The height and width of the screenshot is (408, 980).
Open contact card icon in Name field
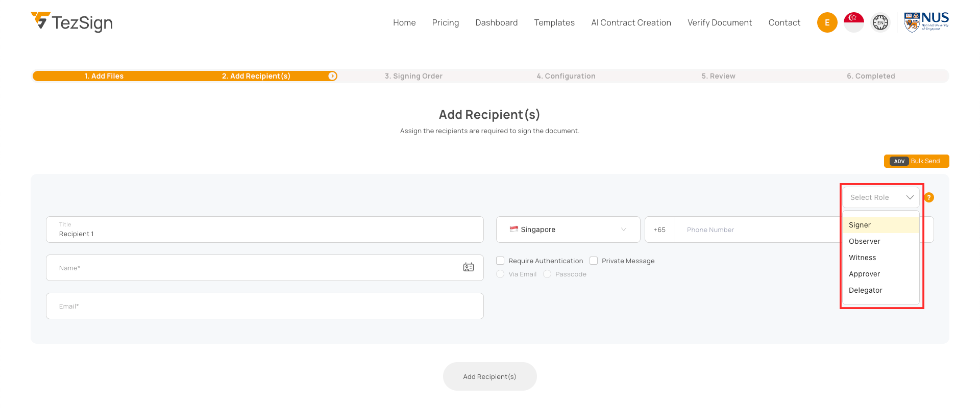click(x=468, y=267)
